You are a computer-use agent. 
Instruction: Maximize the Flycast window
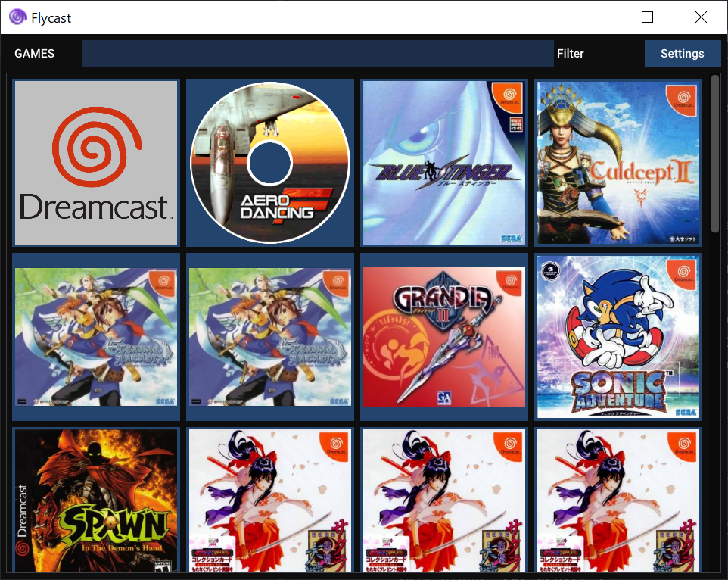pyautogui.click(x=647, y=17)
